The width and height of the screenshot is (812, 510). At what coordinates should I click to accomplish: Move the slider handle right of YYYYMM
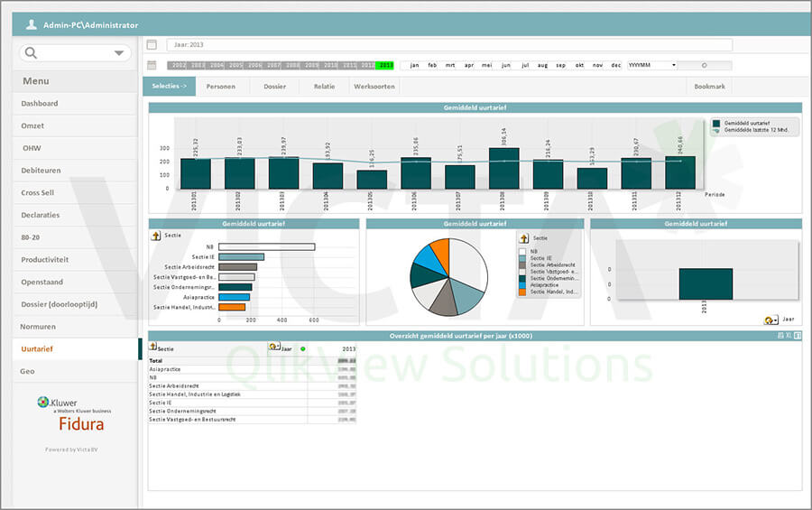704,65
